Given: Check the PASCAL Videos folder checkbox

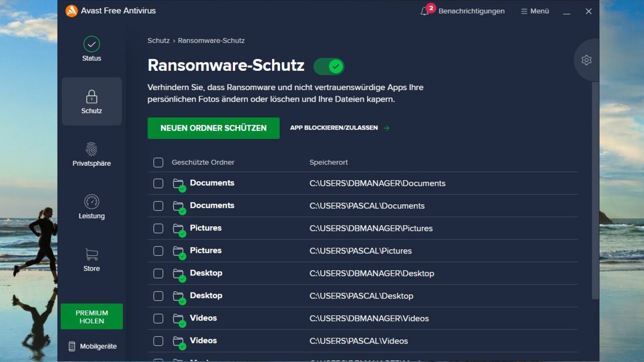Looking at the screenshot, I should click(x=158, y=341).
